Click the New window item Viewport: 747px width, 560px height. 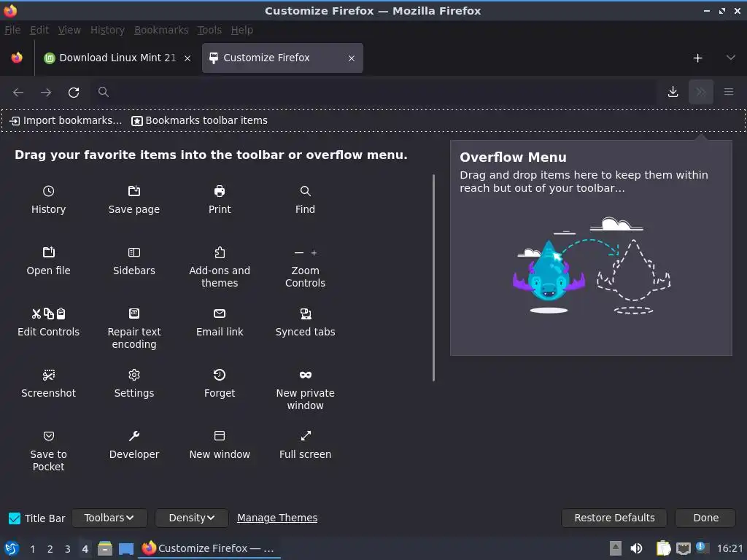[x=219, y=445]
